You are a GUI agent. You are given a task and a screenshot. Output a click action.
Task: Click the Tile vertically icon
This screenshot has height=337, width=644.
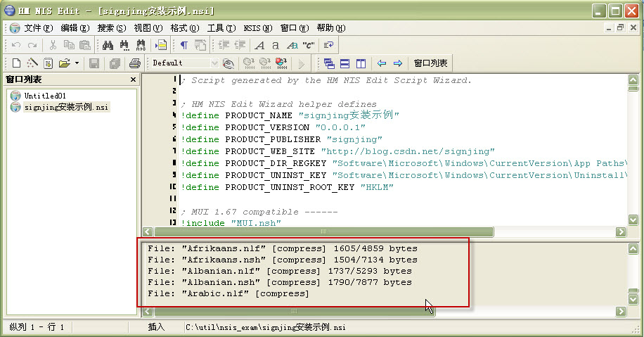(x=361, y=63)
